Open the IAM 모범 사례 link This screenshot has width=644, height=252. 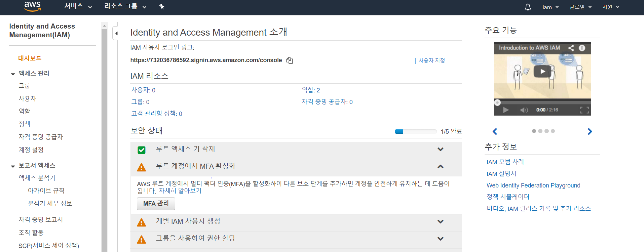click(x=505, y=162)
